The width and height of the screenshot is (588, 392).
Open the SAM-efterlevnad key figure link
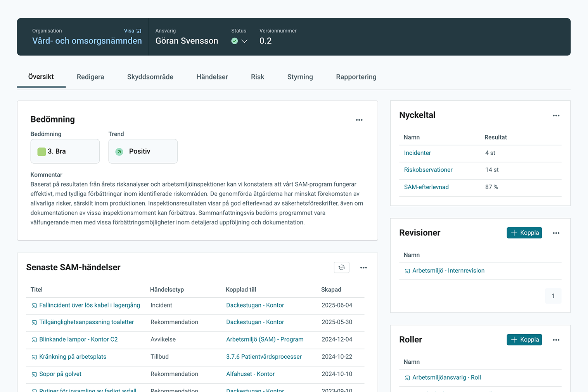[426, 187]
